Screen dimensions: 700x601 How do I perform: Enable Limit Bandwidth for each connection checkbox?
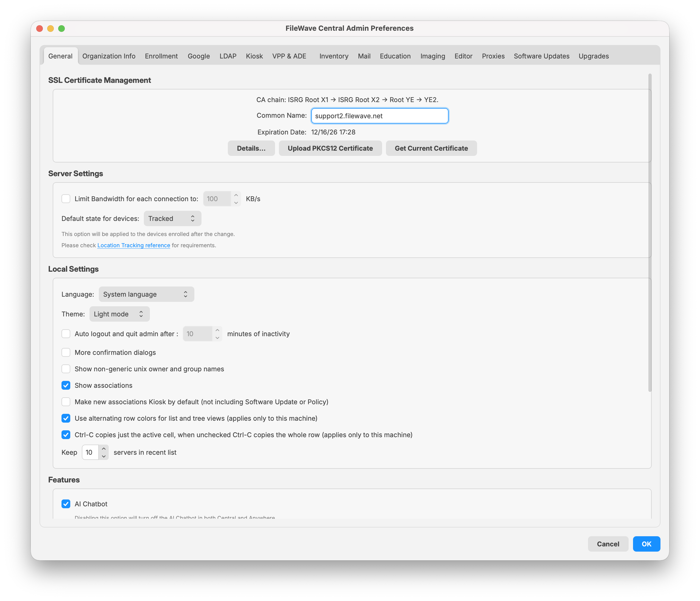point(66,199)
